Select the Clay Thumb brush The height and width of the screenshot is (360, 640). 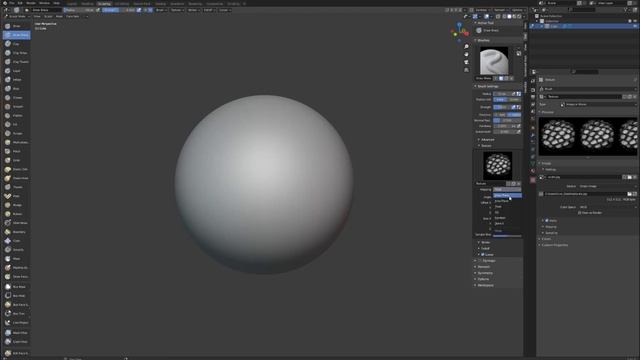tap(16, 62)
